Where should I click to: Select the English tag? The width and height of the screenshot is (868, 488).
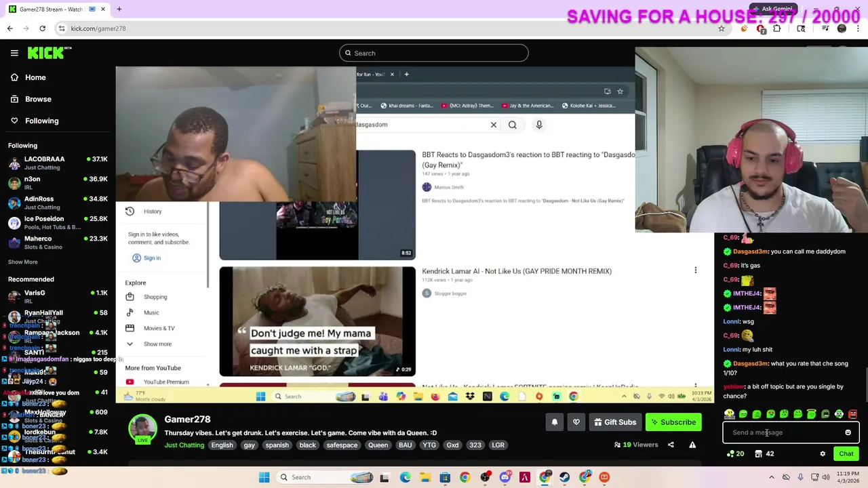click(x=222, y=445)
